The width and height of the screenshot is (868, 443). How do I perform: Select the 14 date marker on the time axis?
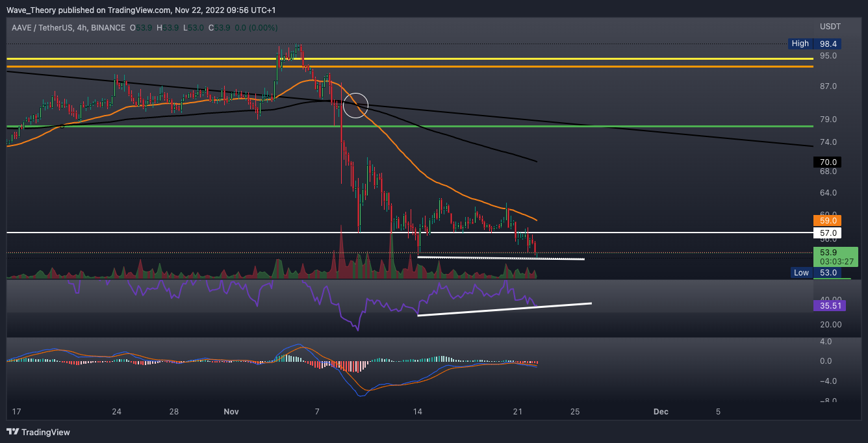[x=417, y=412]
